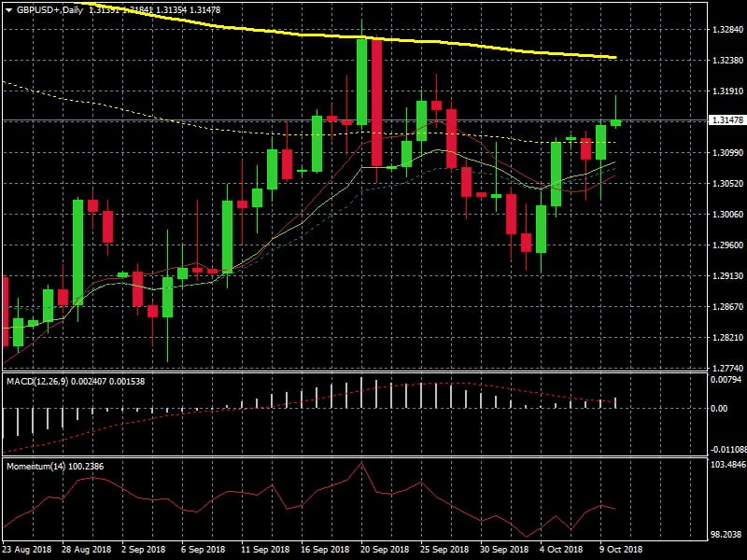Click the current price tag 1.31478
Screen dimensions: 747x560
(x=726, y=120)
